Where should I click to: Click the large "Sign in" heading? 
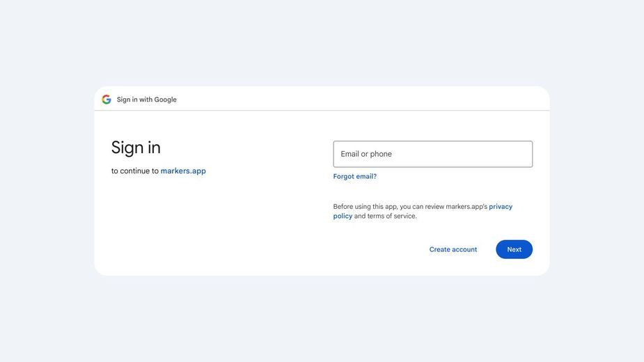pos(136,148)
